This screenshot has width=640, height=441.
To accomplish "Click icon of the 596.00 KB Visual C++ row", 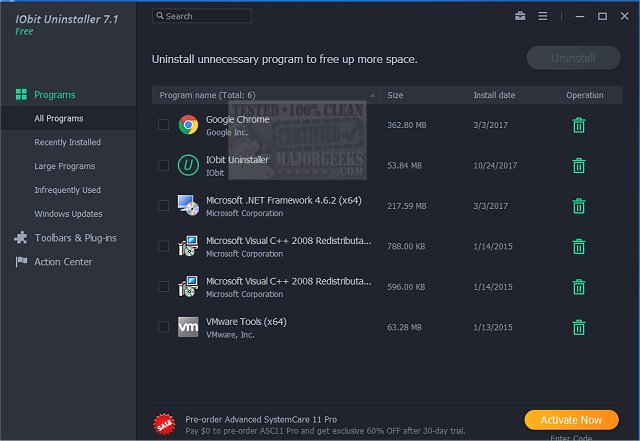I will (x=188, y=286).
